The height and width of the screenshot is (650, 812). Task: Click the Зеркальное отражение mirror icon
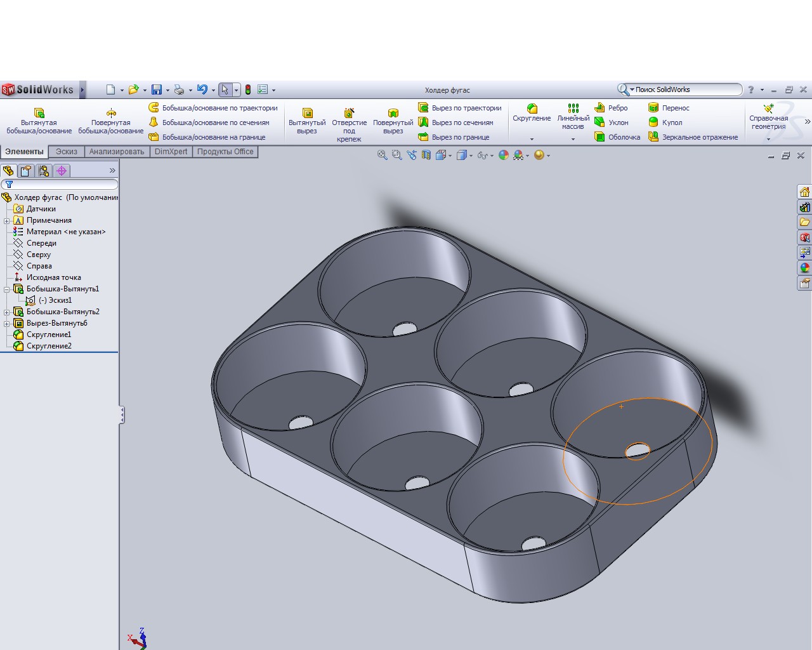click(653, 137)
